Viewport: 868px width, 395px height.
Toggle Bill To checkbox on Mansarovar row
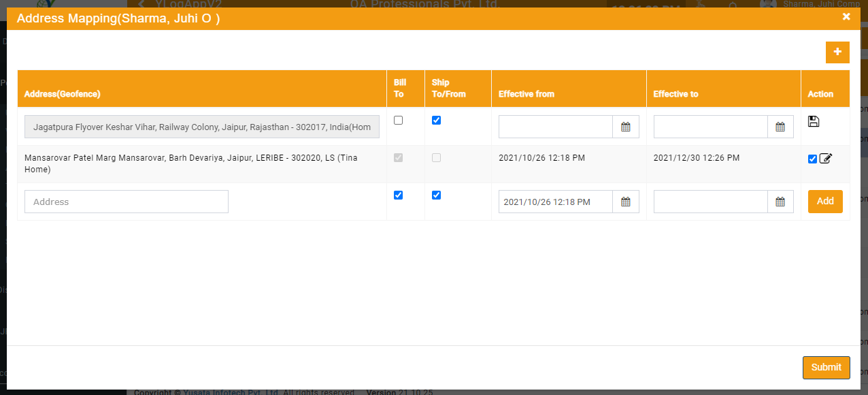click(399, 157)
